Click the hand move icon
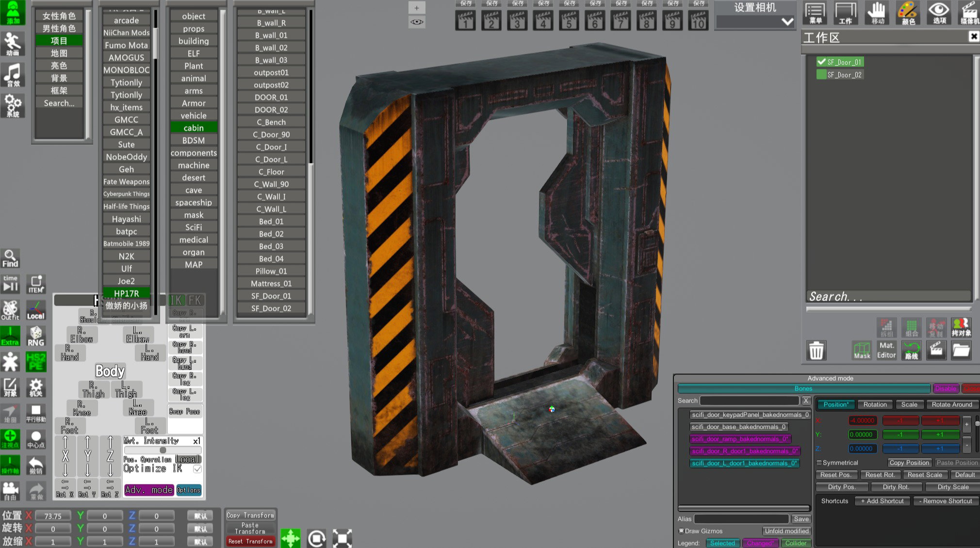 (877, 13)
